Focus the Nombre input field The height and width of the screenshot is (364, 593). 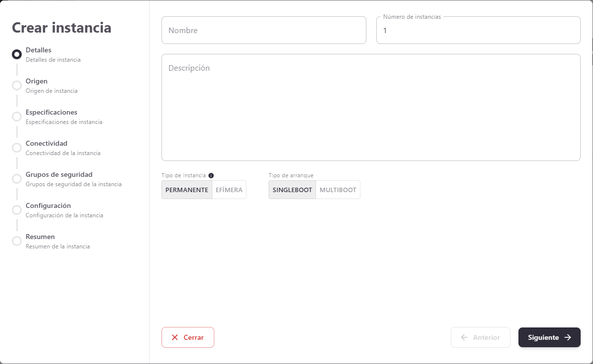264,30
